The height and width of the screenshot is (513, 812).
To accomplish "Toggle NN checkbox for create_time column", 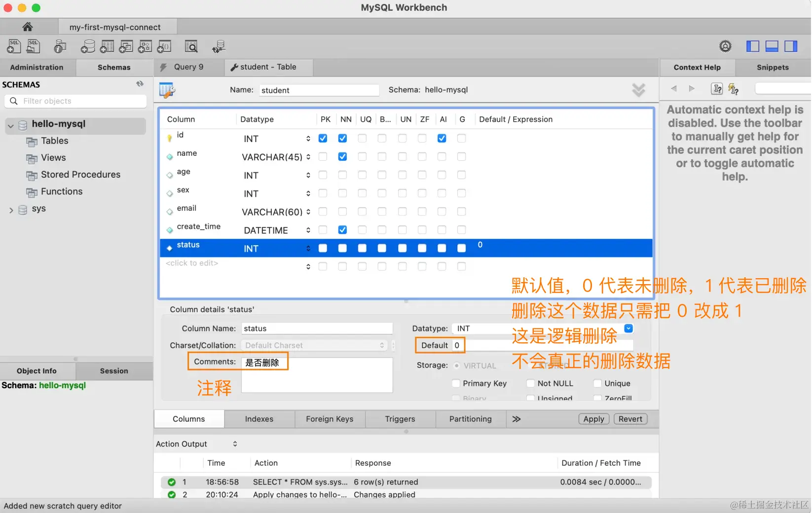I will 342,229.
